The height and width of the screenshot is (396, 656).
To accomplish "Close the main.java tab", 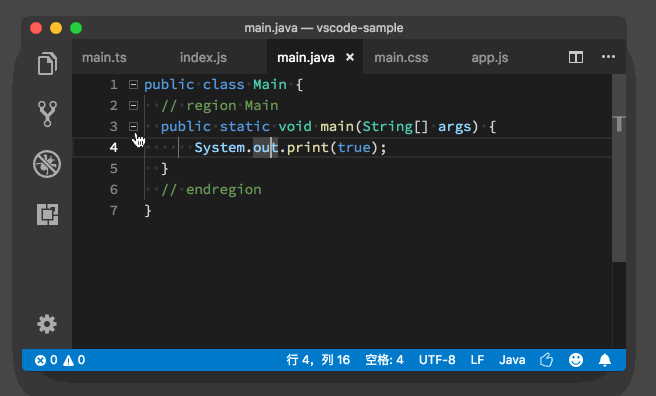I will (x=350, y=57).
